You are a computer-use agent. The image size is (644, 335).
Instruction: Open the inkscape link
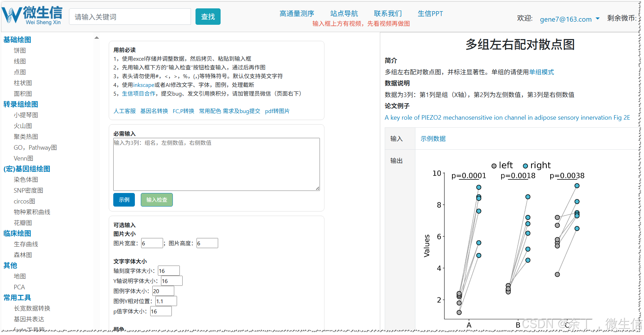click(x=144, y=85)
